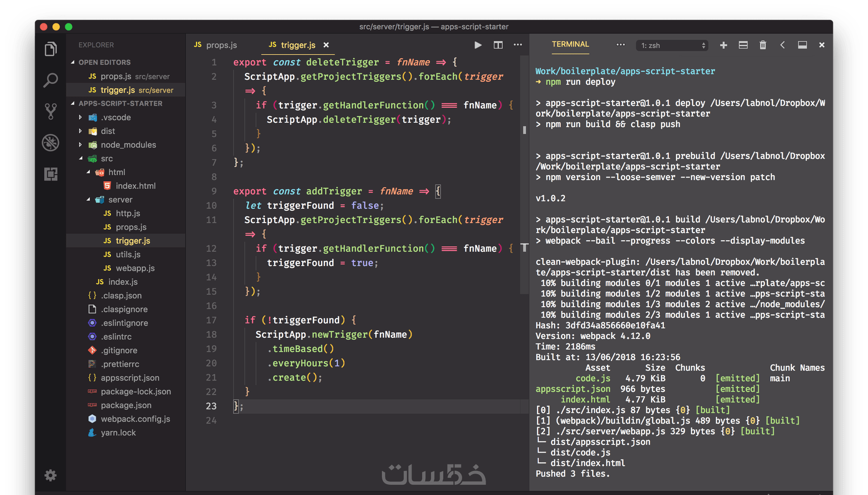Click 'everyHours' in the editor code
This screenshot has height=495, width=868.
[x=300, y=363]
